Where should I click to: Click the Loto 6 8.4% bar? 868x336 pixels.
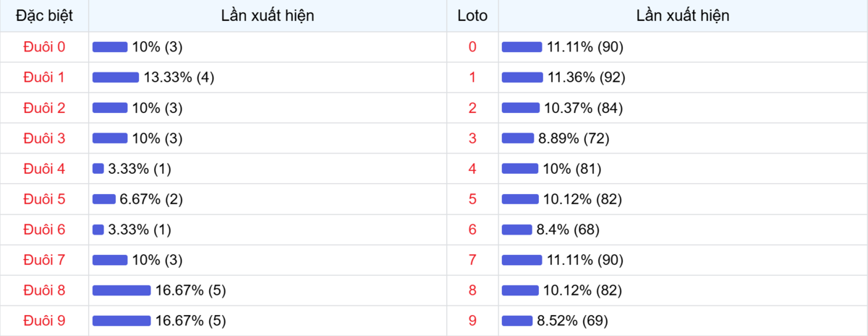point(516,230)
